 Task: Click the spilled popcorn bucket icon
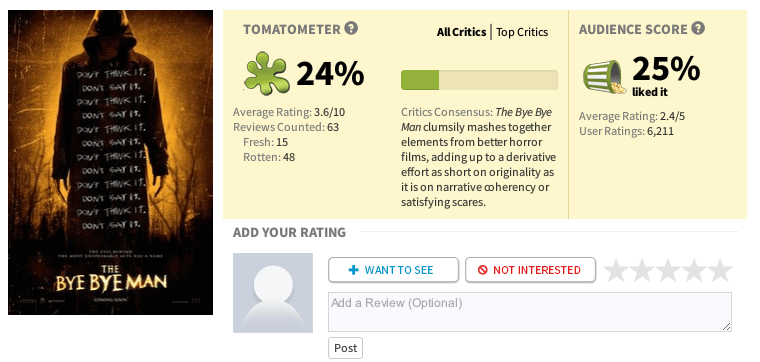pyautogui.click(x=604, y=77)
